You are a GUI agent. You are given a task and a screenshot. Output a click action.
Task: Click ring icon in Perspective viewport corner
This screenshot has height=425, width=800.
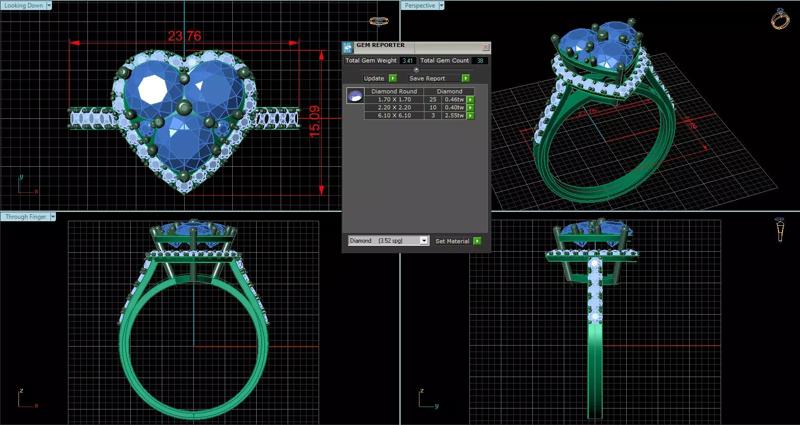click(780, 19)
